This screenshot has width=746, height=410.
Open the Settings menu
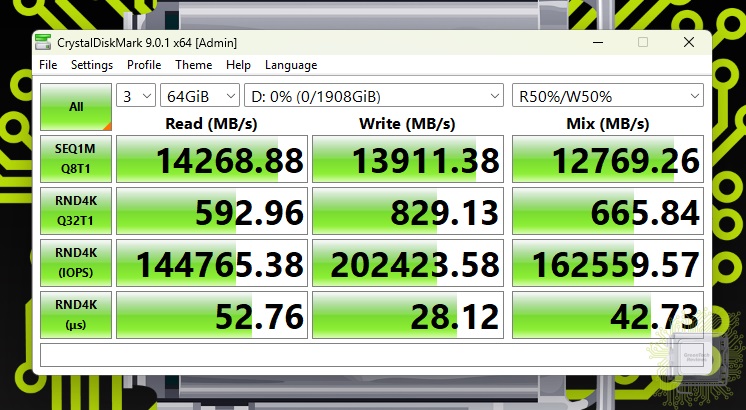[92, 65]
